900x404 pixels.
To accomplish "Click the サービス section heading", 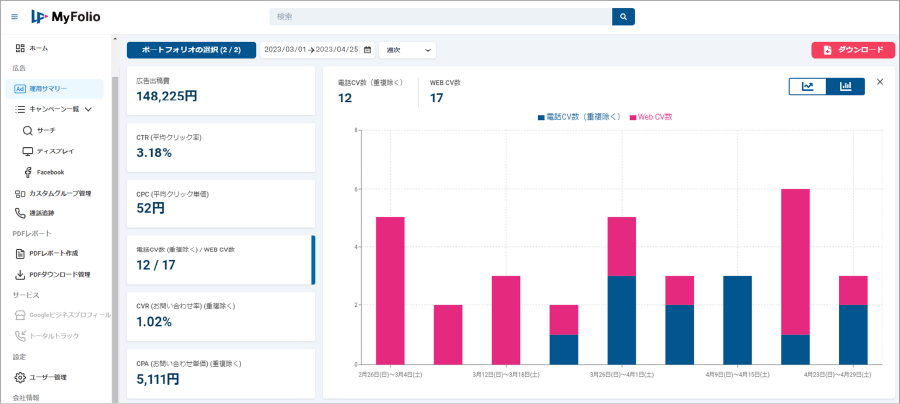I will click(26, 294).
